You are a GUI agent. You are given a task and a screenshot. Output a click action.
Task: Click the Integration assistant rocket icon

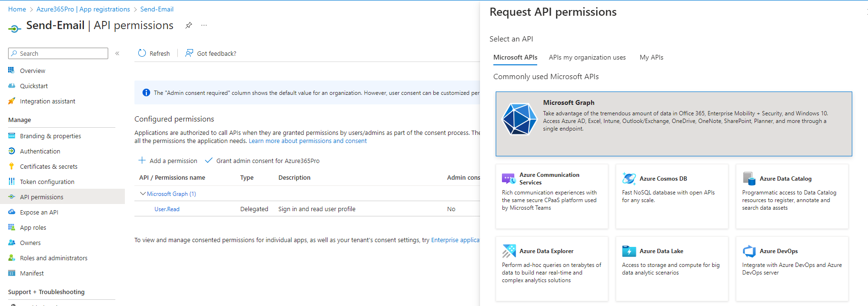[x=11, y=101]
